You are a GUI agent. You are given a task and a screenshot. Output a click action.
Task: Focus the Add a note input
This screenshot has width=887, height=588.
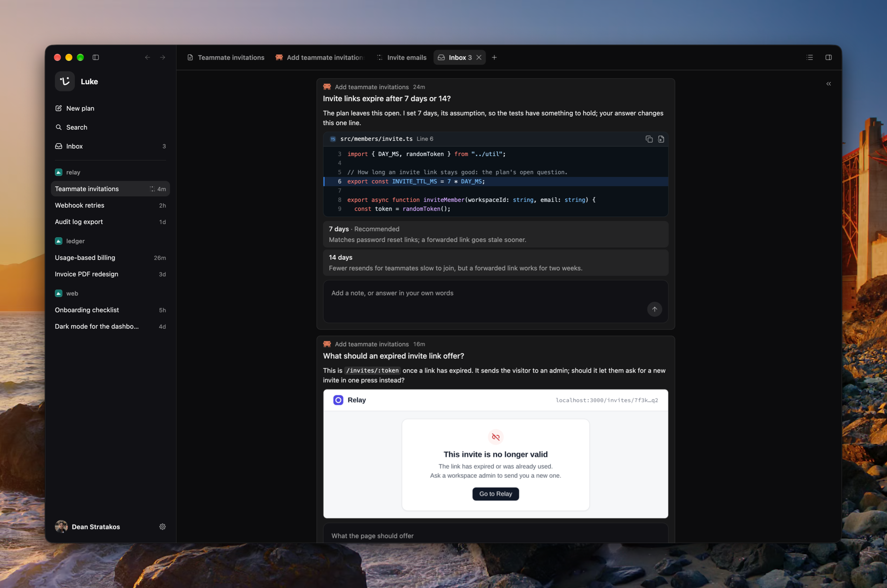[x=496, y=302]
